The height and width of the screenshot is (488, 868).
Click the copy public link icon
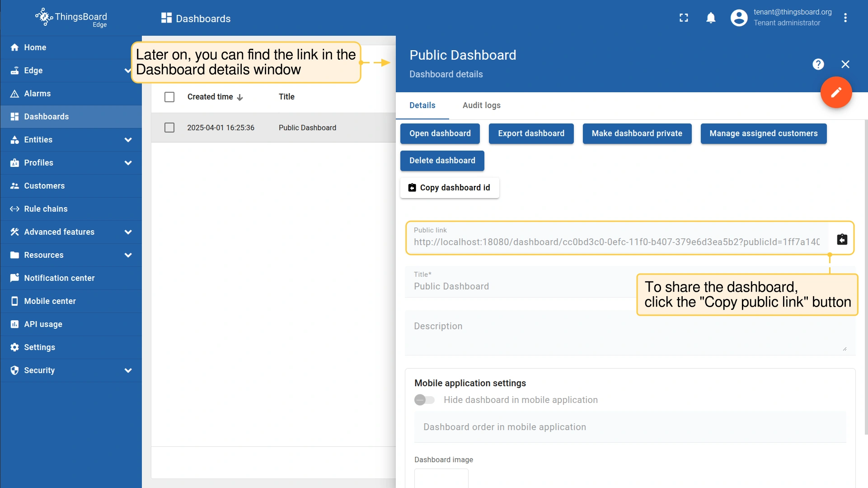pos(842,239)
